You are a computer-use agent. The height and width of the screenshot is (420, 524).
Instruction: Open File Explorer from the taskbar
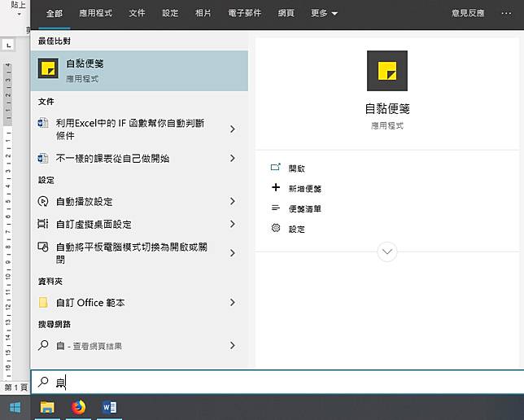(47, 407)
